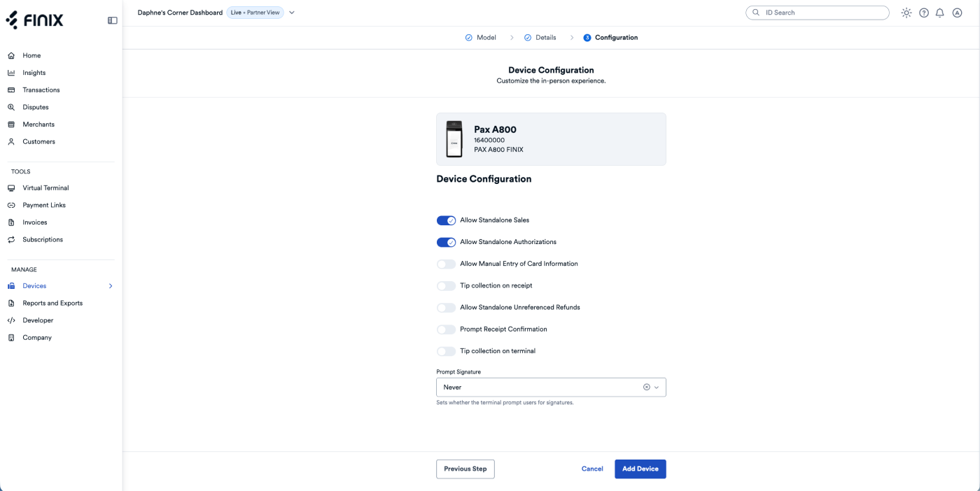
Task: Click the Cancel link
Action: click(592, 469)
